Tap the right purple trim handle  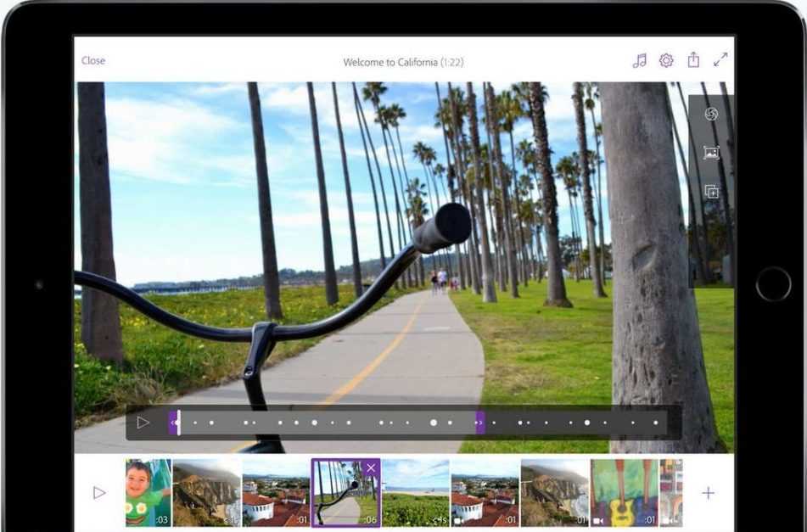pyautogui.click(x=479, y=422)
